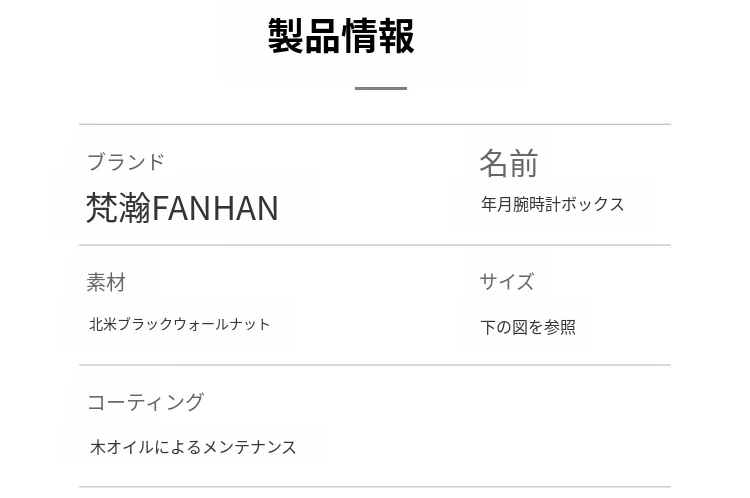Screen dimensions: 750x498
Task: Click the separator line between ブランド and 素材
Action: click(375, 245)
